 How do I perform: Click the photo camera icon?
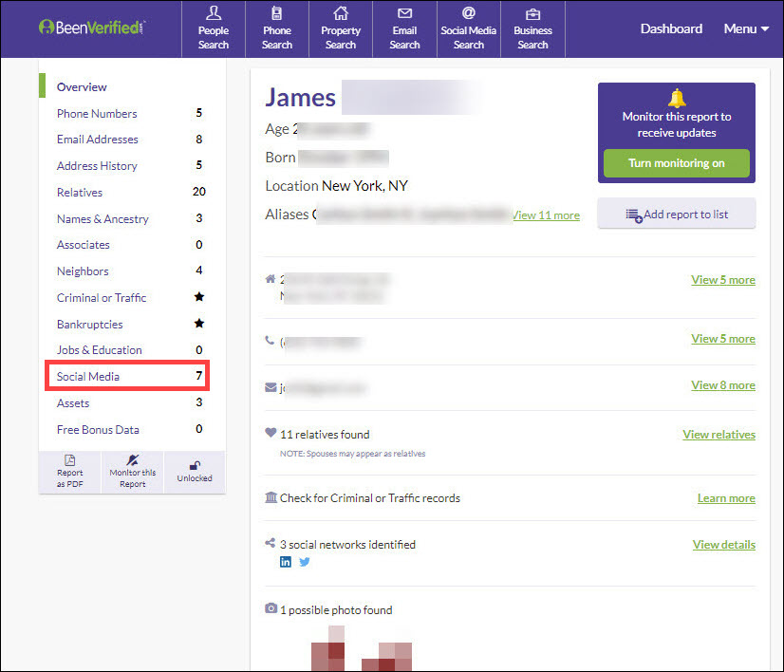[x=271, y=608]
